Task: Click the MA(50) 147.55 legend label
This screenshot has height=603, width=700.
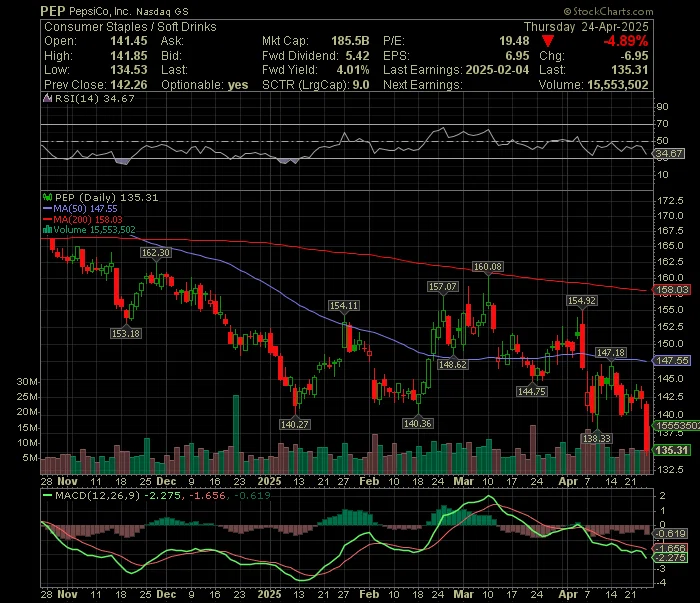Action: [x=85, y=208]
